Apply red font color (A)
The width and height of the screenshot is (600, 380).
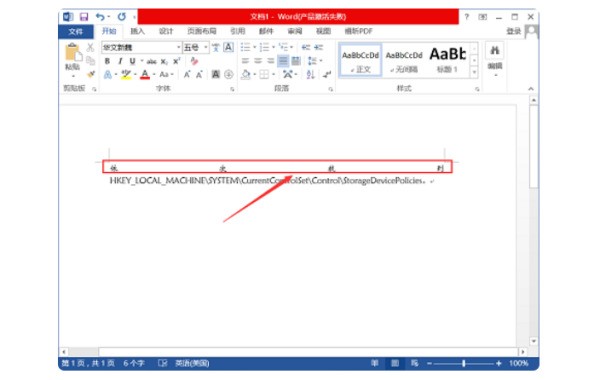coord(145,75)
